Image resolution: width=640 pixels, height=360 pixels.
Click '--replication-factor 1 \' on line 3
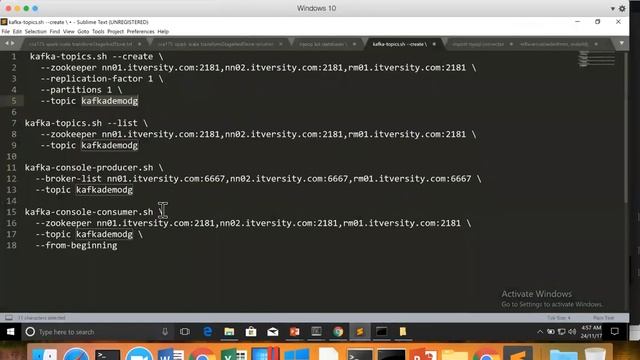tap(102, 78)
